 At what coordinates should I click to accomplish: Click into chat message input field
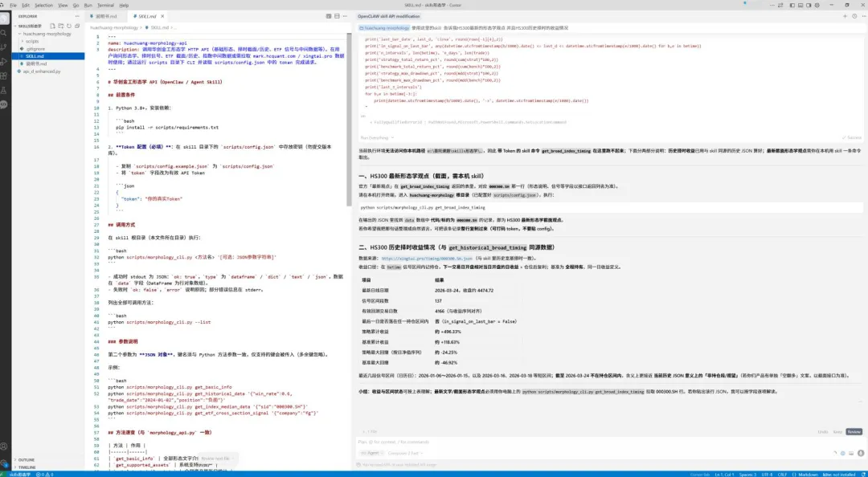609,442
